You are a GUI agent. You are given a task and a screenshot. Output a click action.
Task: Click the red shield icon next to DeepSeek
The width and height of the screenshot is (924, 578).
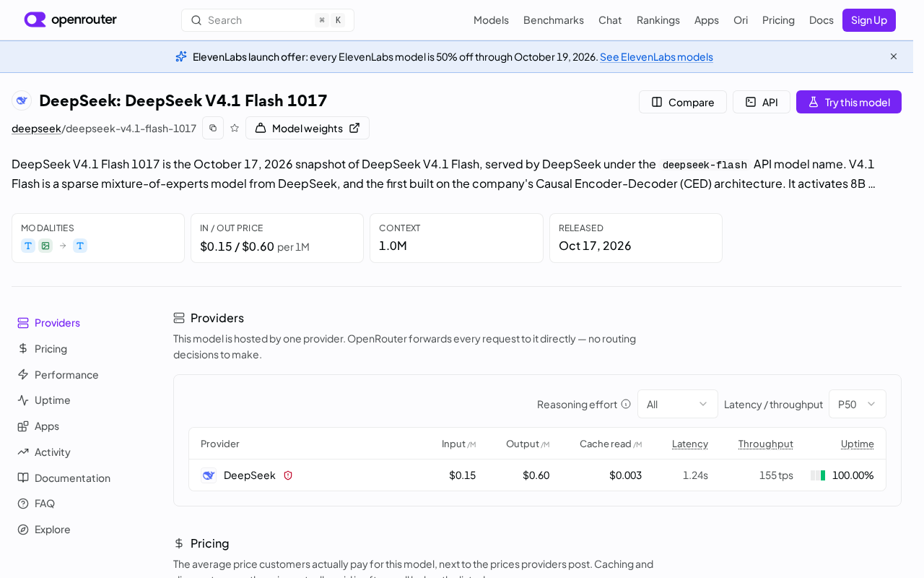(x=288, y=475)
